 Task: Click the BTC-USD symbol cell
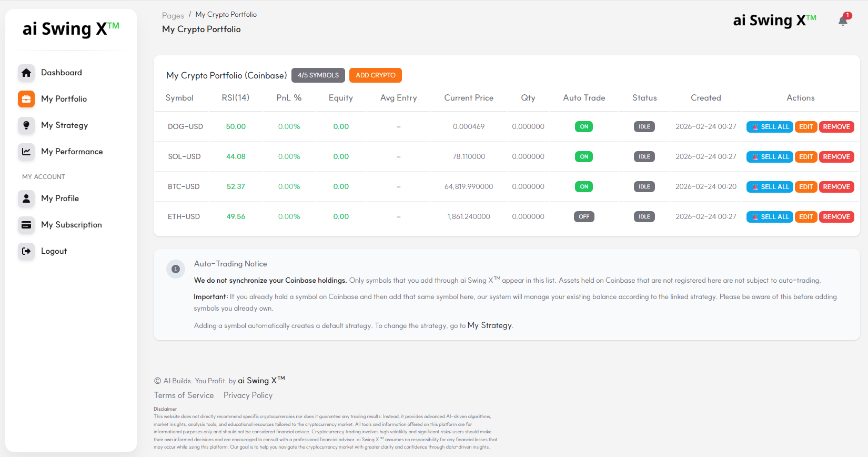pyautogui.click(x=184, y=187)
